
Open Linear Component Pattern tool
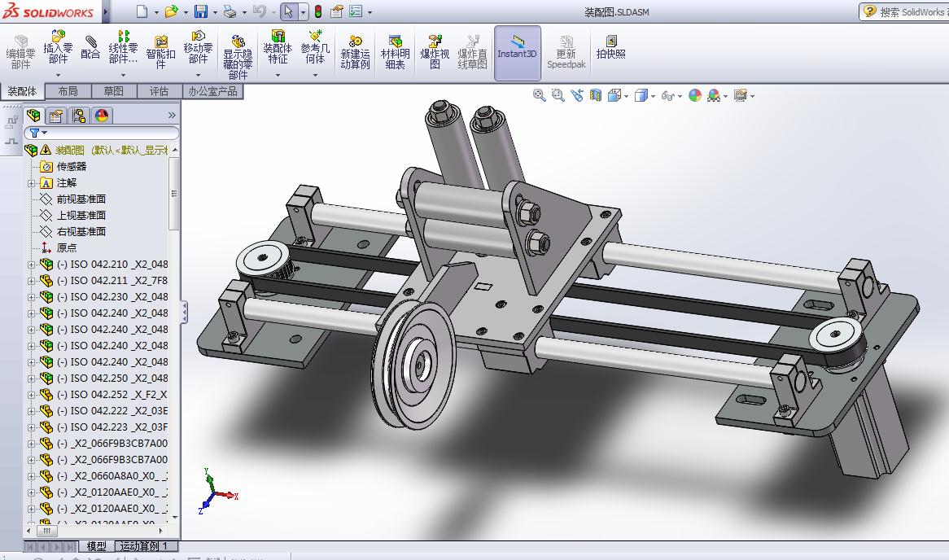123,48
